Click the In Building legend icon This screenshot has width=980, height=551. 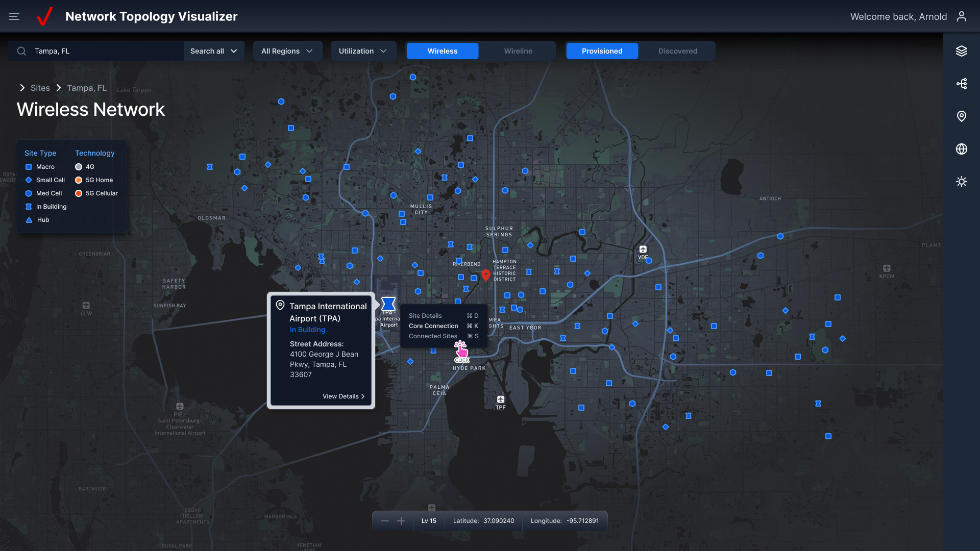tap(29, 207)
